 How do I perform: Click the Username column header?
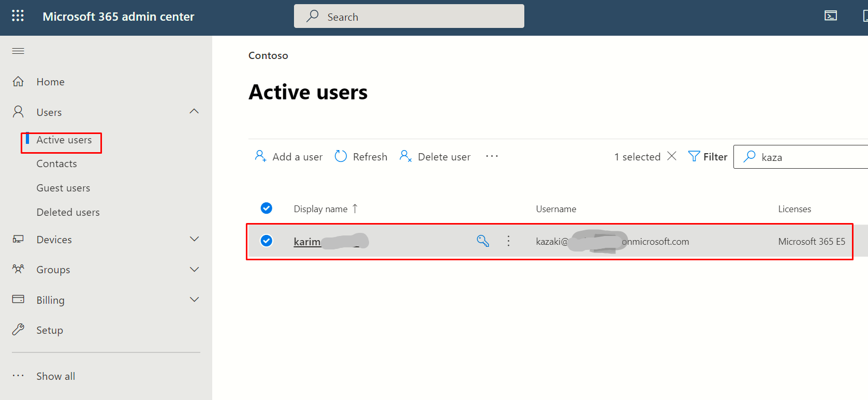coord(556,209)
